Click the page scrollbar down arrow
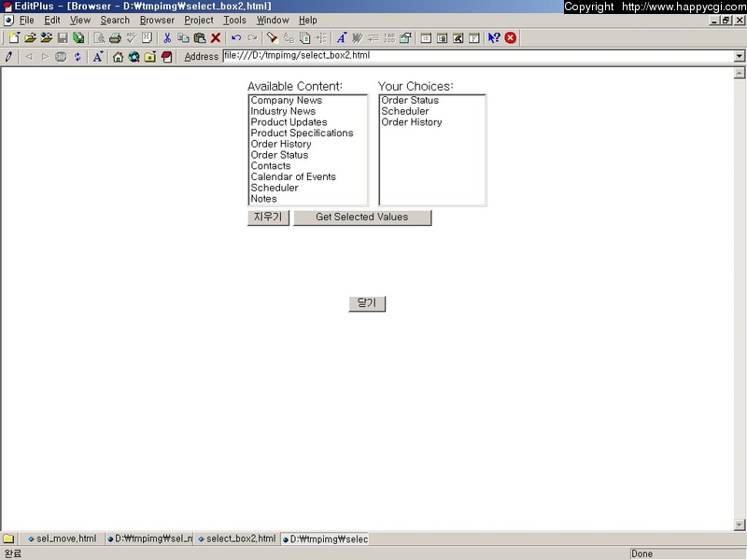The width and height of the screenshot is (747, 560). tap(739, 525)
